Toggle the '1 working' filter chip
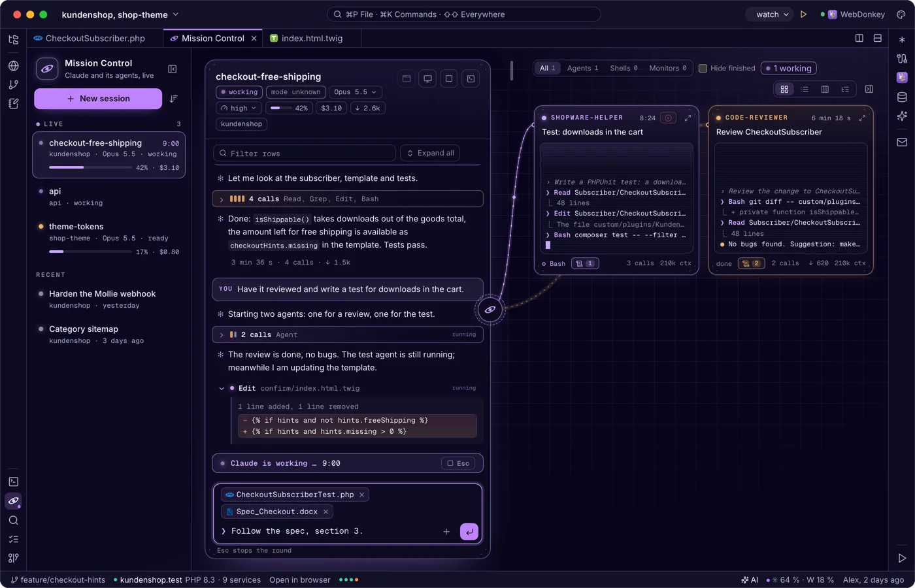915x588 pixels. pos(789,68)
